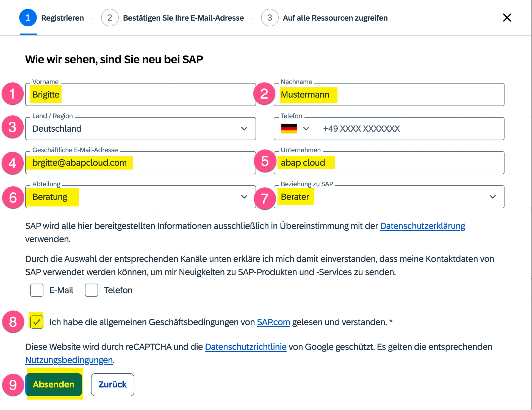Uncheck the Geschäftsbedingungen agreement checkbox
The width and height of the screenshot is (532, 410).
(37, 322)
